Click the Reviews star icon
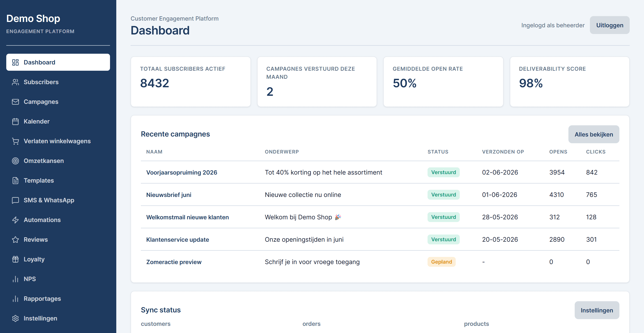Viewport: 644px width, 333px height. [x=15, y=240]
